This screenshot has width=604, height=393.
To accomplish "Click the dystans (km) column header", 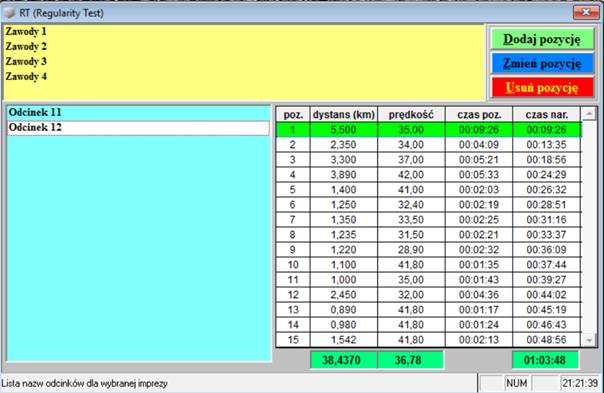I will [344, 114].
